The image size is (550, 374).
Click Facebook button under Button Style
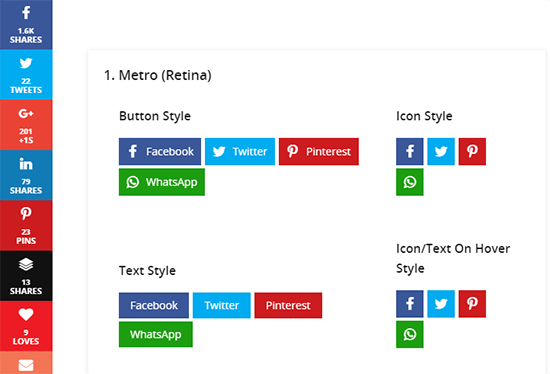[x=160, y=152]
